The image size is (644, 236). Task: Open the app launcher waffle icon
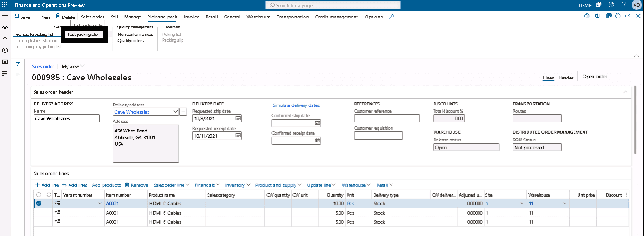click(x=5, y=5)
